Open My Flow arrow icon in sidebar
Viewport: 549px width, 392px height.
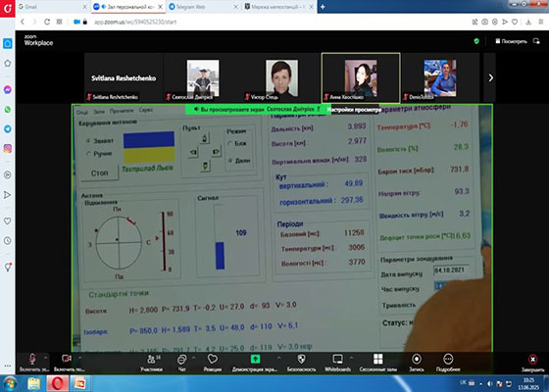(x=8, y=195)
